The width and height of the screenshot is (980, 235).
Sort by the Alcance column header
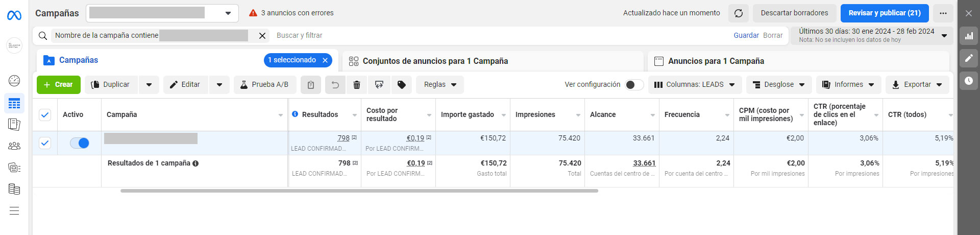[603, 115]
